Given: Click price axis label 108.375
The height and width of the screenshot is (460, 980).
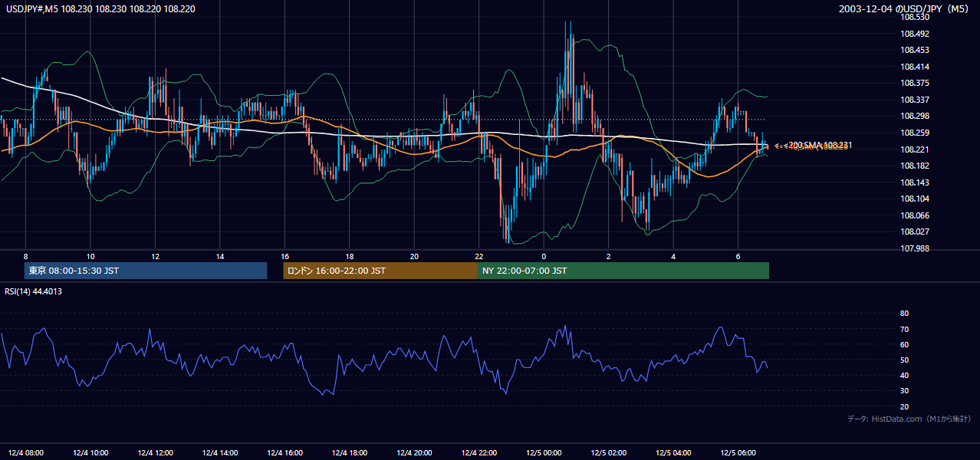Looking at the screenshot, I should click(x=913, y=83).
